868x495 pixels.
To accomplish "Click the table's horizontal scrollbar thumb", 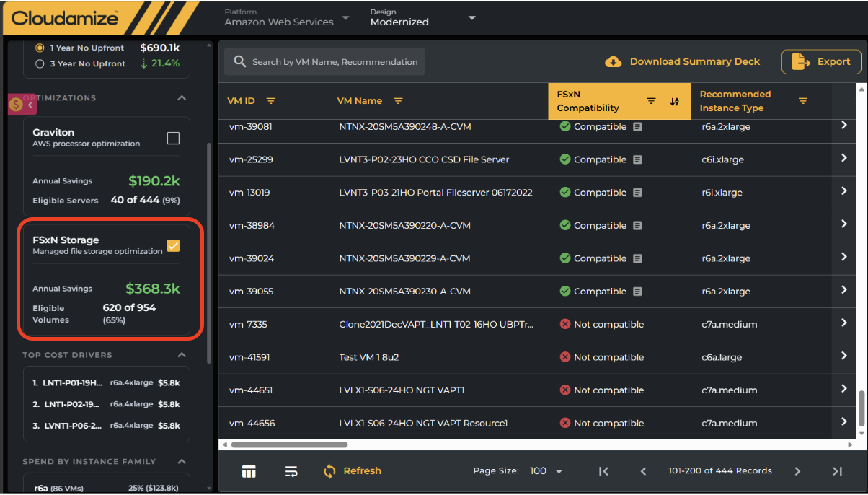I will pyautogui.click(x=288, y=444).
